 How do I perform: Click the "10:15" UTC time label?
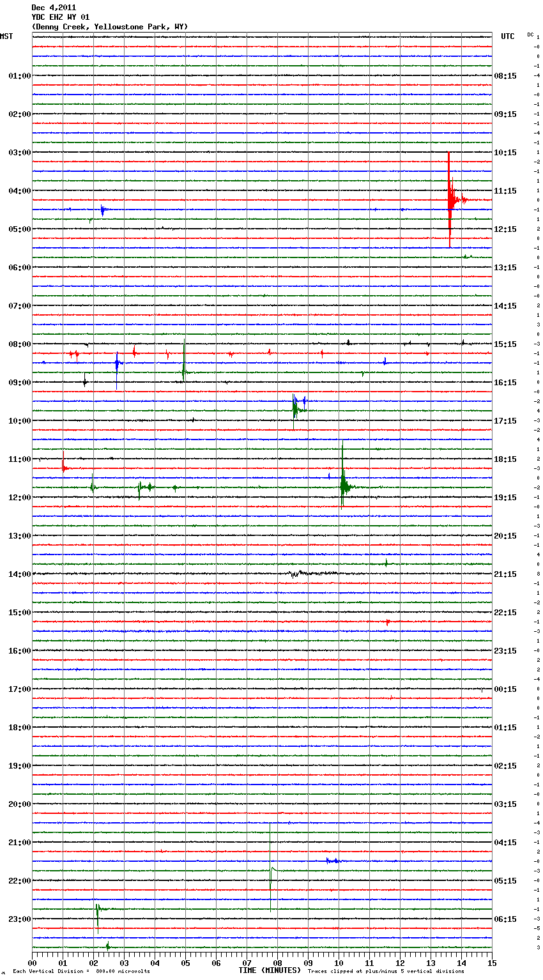[x=505, y=153]
